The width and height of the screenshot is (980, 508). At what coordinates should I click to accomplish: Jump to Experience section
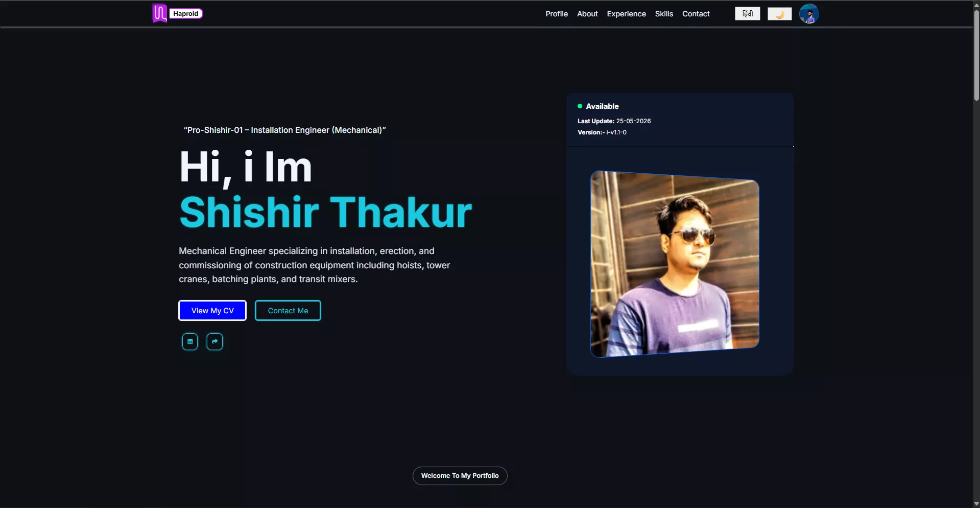626,14
